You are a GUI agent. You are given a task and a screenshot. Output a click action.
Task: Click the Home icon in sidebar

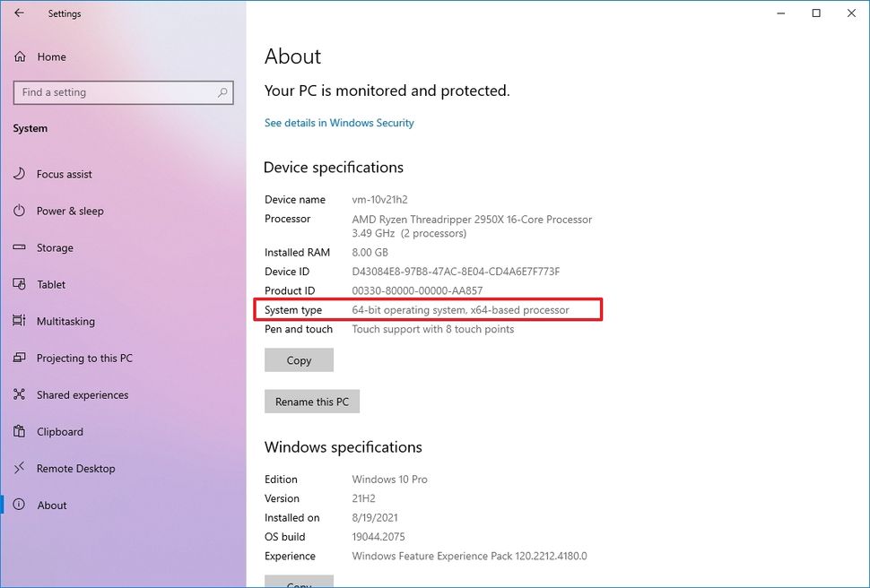point(20,56)
